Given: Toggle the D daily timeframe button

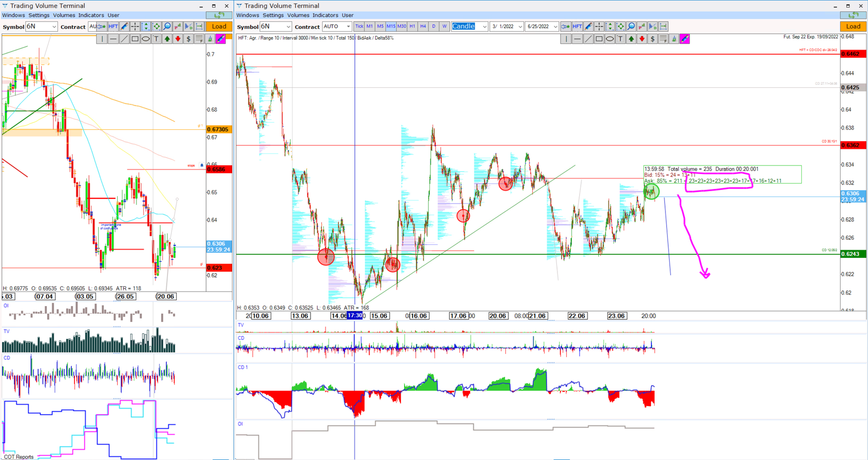Looking at the screenshot, I should (x=433, y=26).
